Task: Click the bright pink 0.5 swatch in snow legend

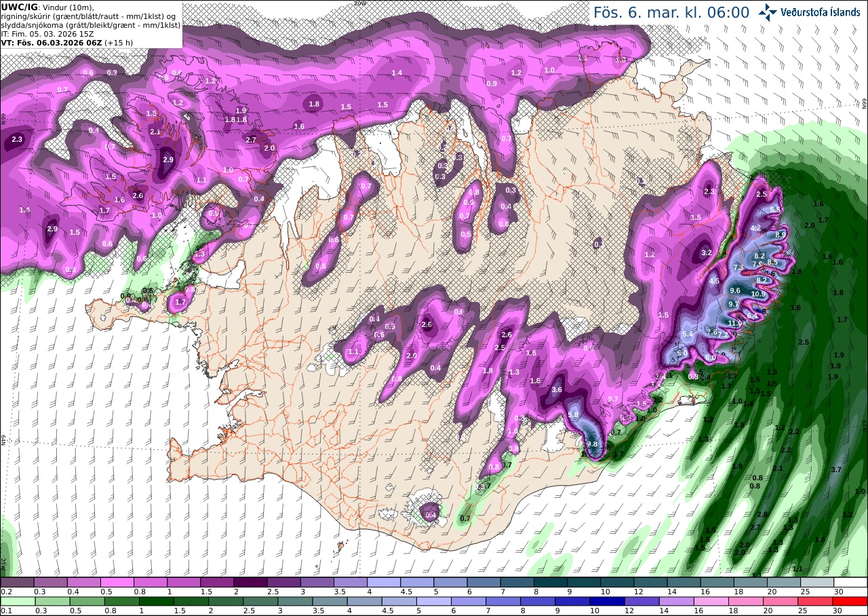Action: coord(117,582)
